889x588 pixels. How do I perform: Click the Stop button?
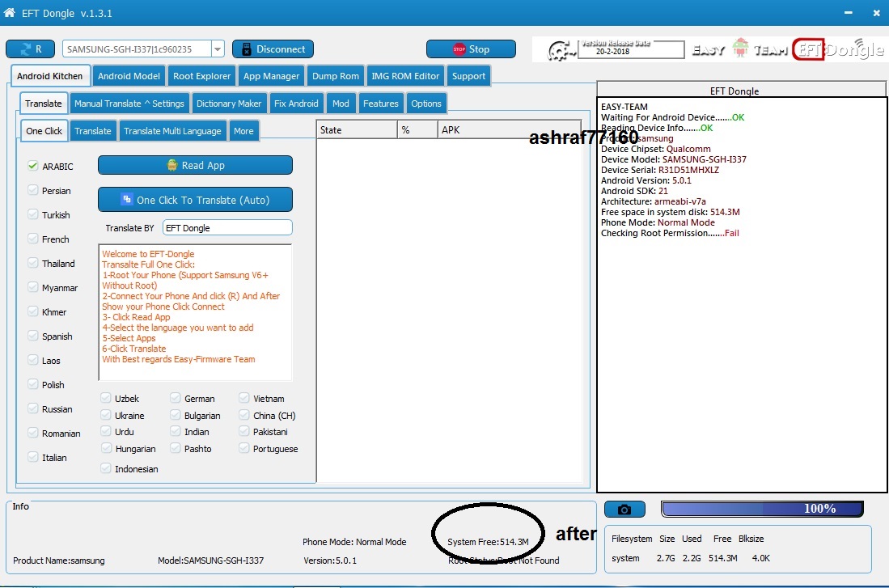point(471,49)
